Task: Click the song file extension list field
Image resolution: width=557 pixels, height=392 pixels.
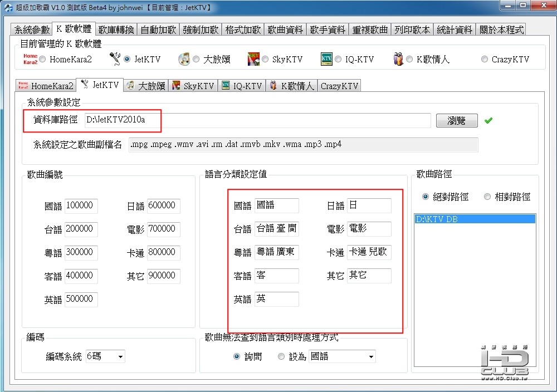Action: pos(304,145)
